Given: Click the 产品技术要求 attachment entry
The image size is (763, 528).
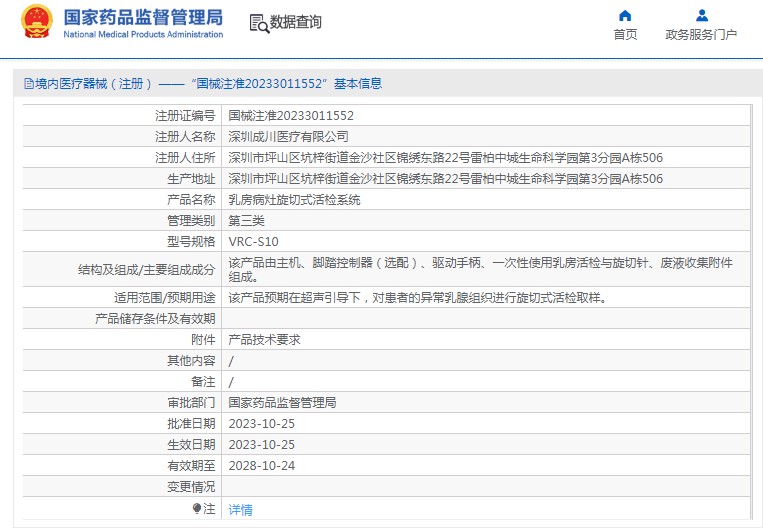Looking at the screenshot, I should [264, 339].
